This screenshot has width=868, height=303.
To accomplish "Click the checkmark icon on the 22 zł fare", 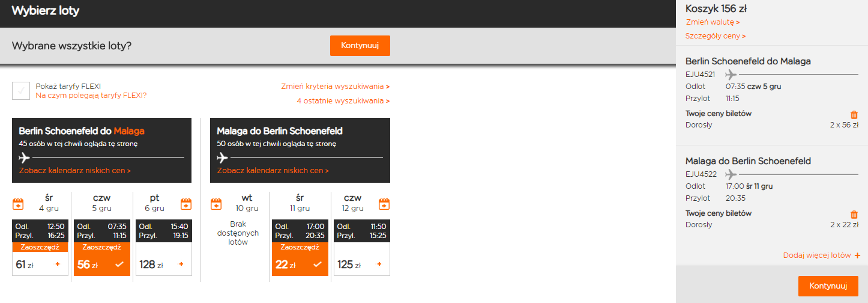I will pos(318,264).
